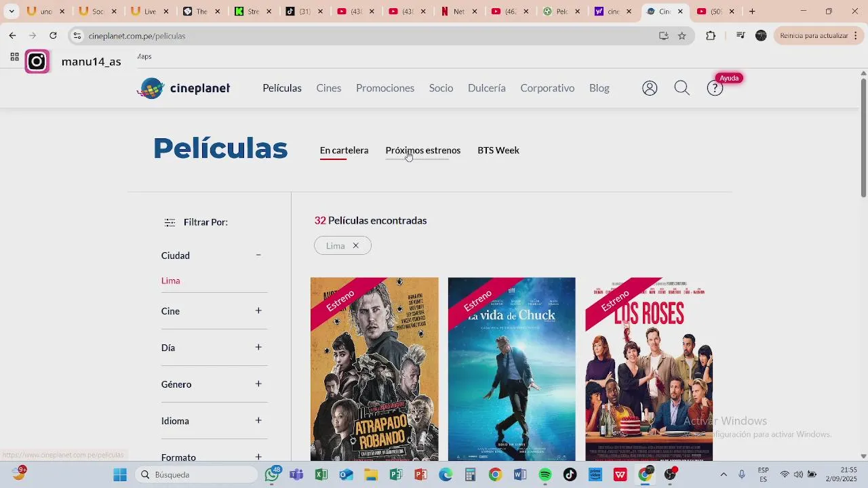The image size is (868, 488).
Task: Select Lima city in filter list
Action: pyautogui.click(x=171, y=281)
